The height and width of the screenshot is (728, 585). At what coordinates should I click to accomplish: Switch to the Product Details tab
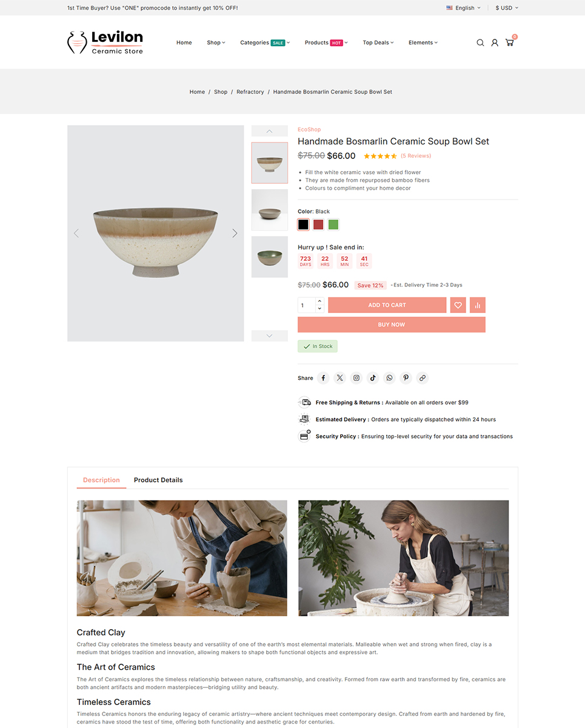pyautogui.click(x=158, y=480)
